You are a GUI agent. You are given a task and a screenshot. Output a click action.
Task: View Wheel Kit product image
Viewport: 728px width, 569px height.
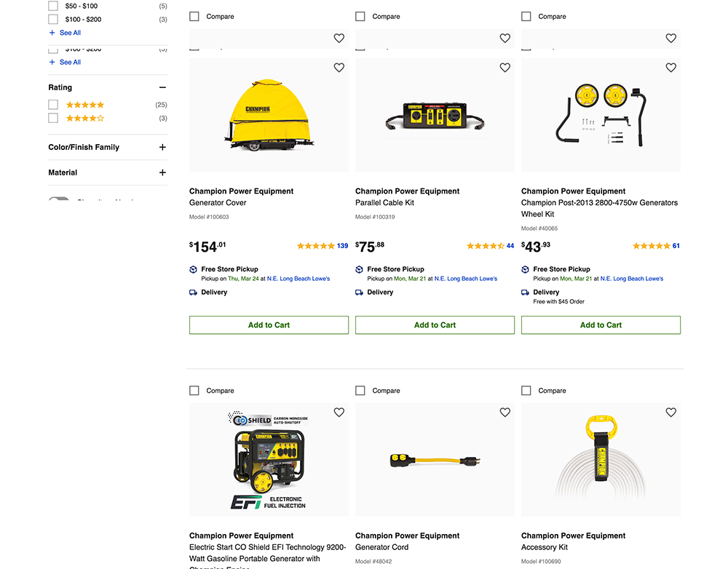(601, 115)
